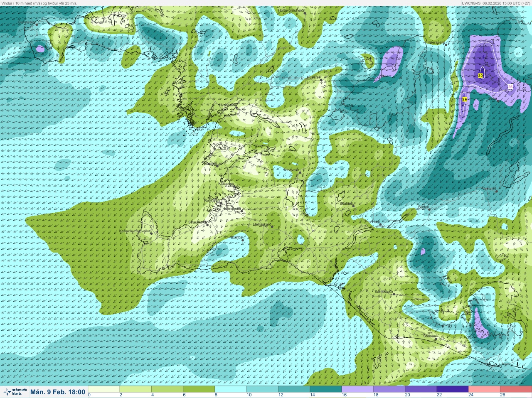This screenshot has width=532, height=398.
Task: Click the Hæll station label
Action: pos(376,222)
